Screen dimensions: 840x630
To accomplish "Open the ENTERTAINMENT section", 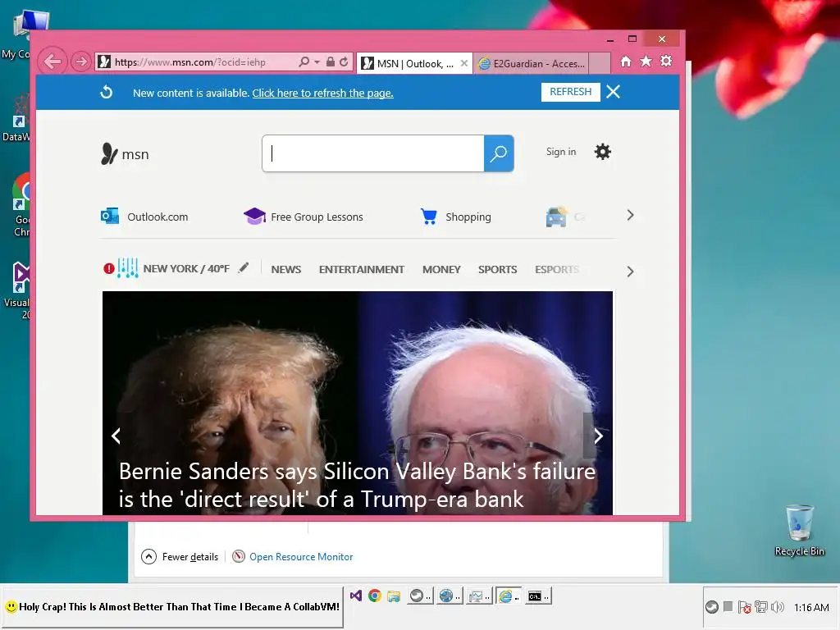I will coord(362,269).
